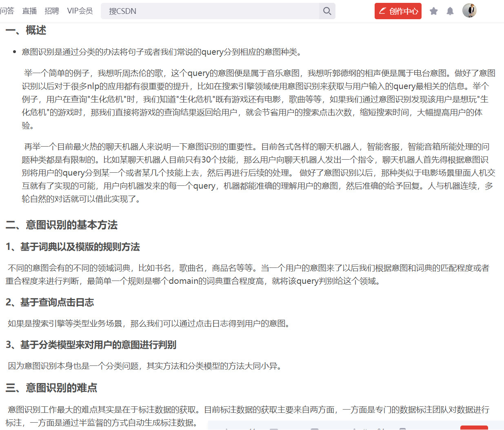Viewport: 504px width, 430px height.
Task: Click the search magnifier icon
Action: point(327,11)
